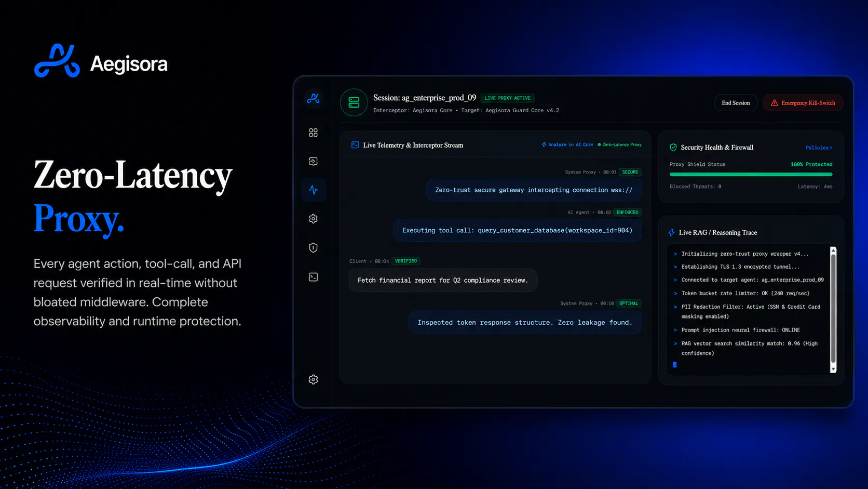Click the 'Inspected token response structure' message
This screenshot has width=868, height=489.
[525, 323]
